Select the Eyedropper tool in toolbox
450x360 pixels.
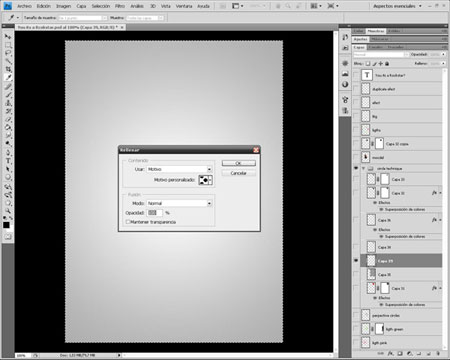(8, 77)
